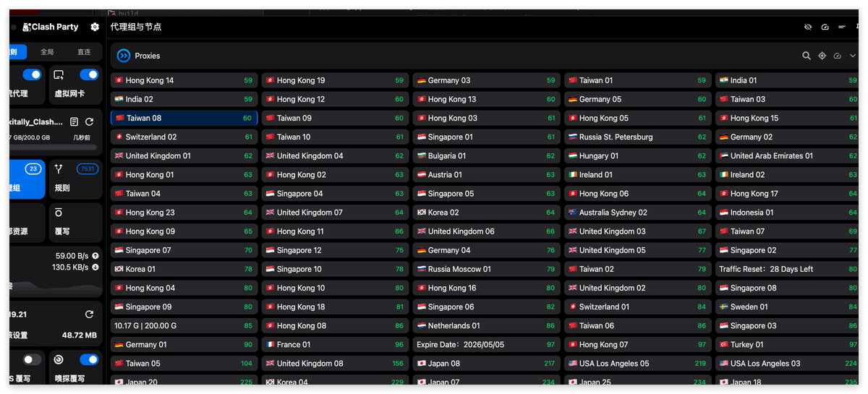Switch to the 全局 global mode tab

pos(47,52)
